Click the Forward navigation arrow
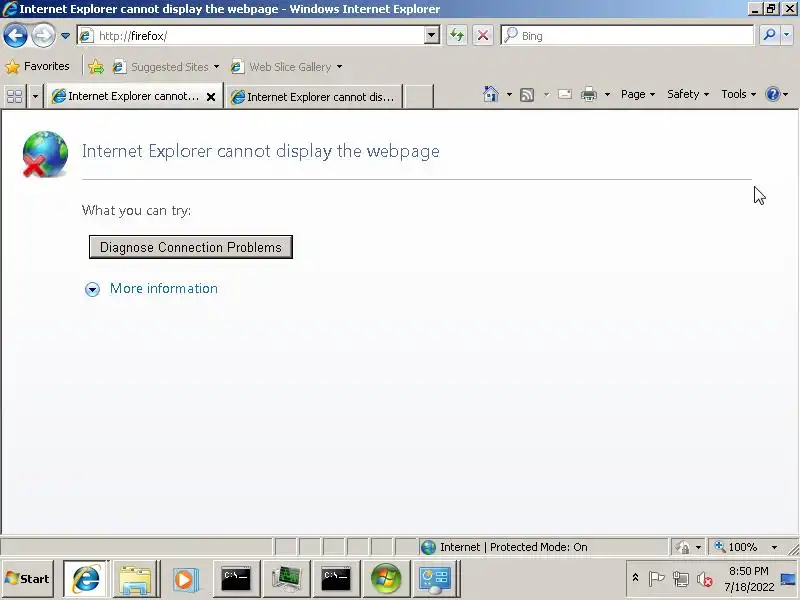The width and height of the screenshot is (800, 600). (43, 36)
